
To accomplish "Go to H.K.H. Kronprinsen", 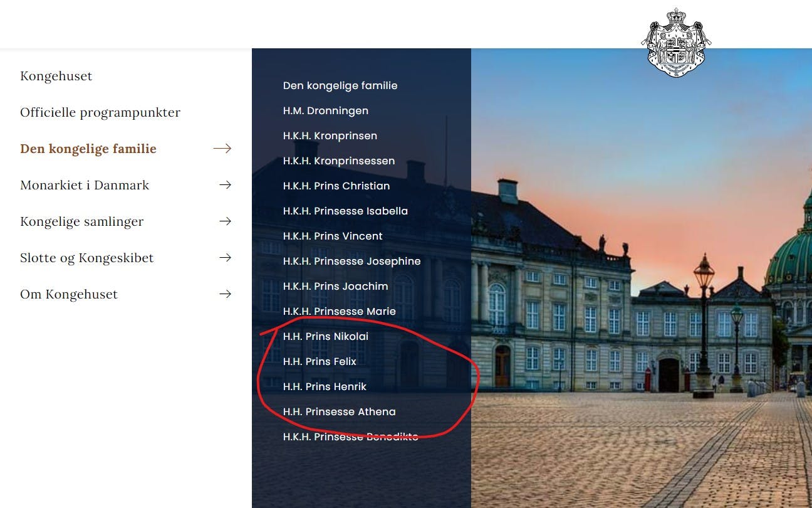I will click(x=330, y=135).
